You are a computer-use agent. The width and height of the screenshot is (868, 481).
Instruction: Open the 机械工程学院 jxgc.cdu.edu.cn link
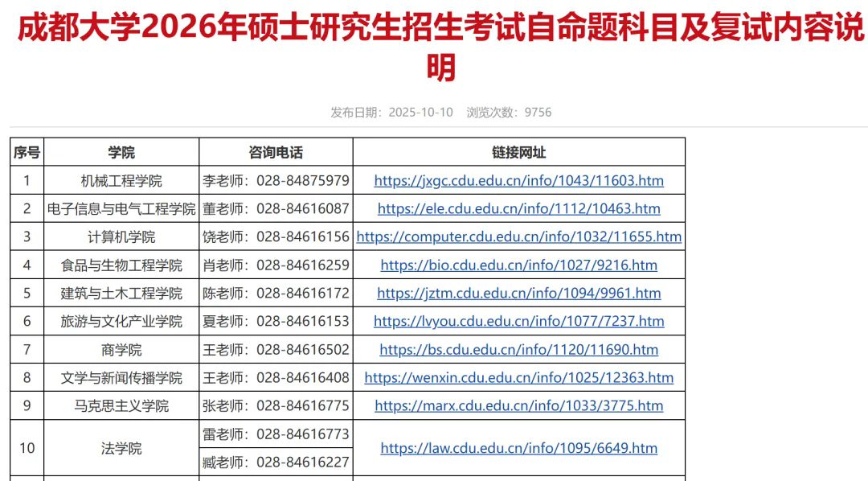pos(518,181)
